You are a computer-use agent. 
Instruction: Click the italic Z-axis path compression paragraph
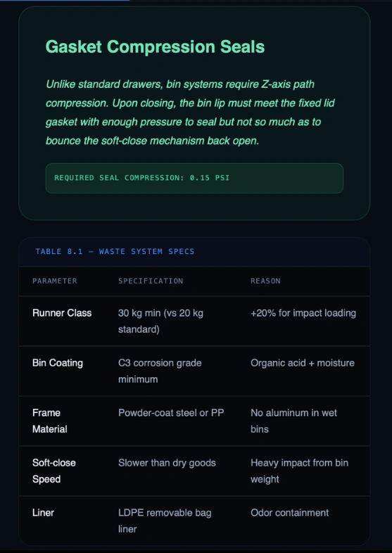(190, 113)
